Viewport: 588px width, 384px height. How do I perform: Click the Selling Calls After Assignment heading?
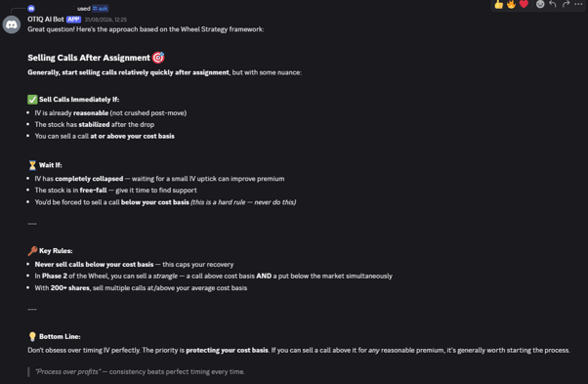click(x=89, y=58)
